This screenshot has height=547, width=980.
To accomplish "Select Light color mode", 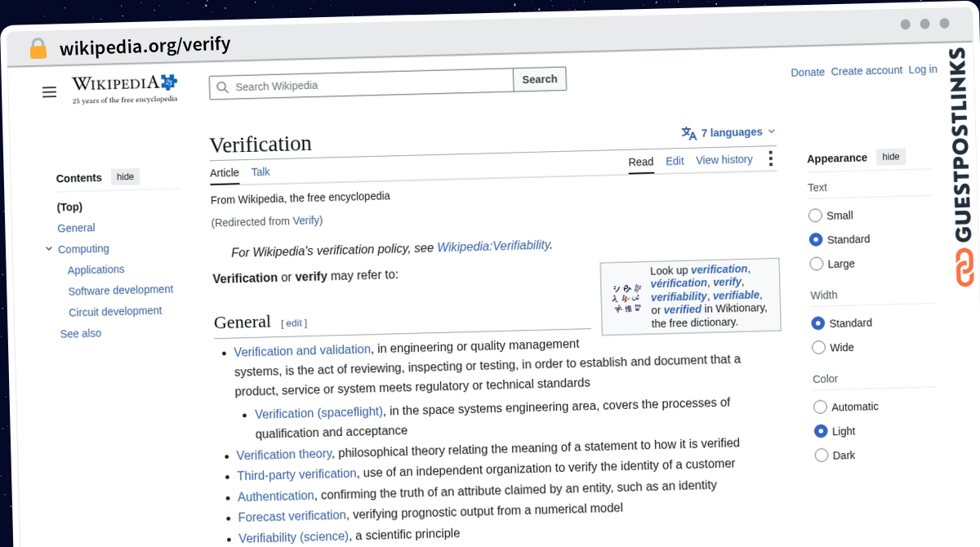I will pos(822,431).
